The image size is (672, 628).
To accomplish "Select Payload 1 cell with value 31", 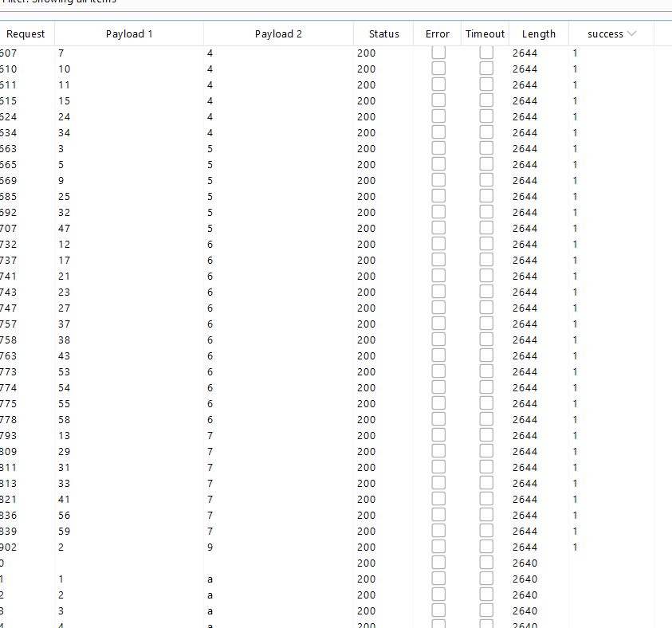I will click(65, 467).
